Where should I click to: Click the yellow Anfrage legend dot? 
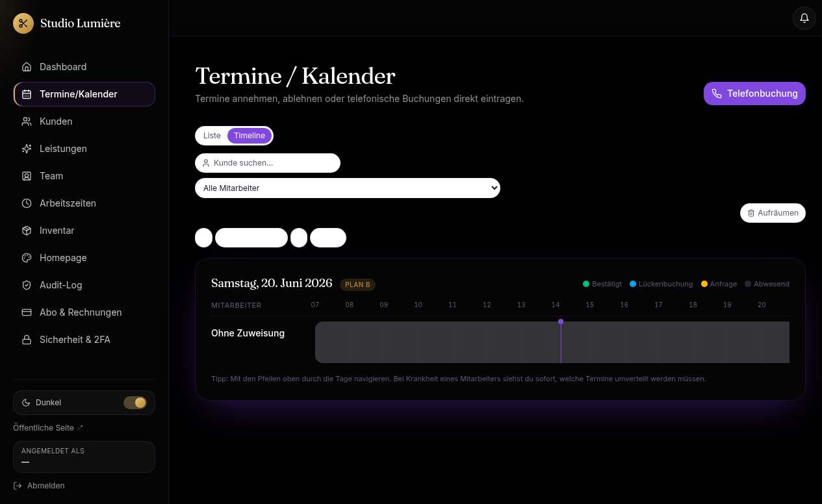point(704,284)
